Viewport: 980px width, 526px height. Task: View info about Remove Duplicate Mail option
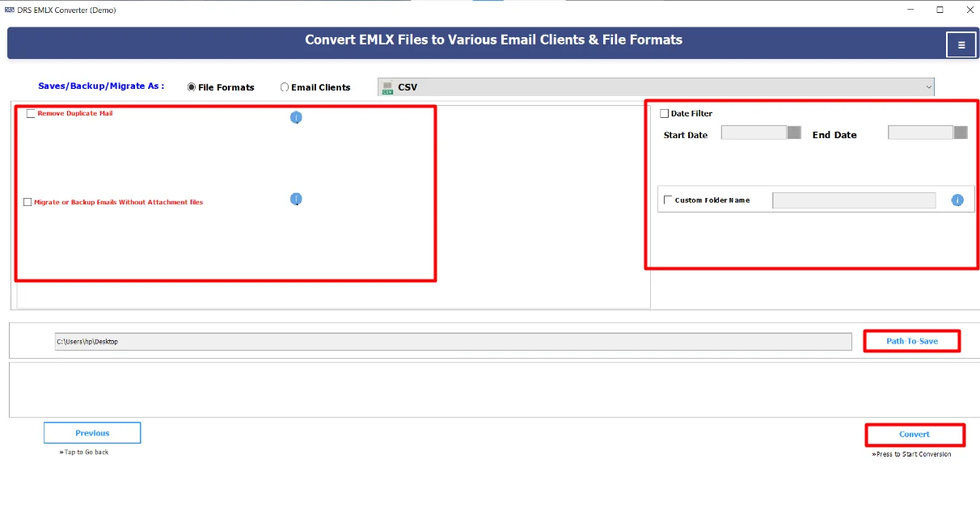point(296,116)
